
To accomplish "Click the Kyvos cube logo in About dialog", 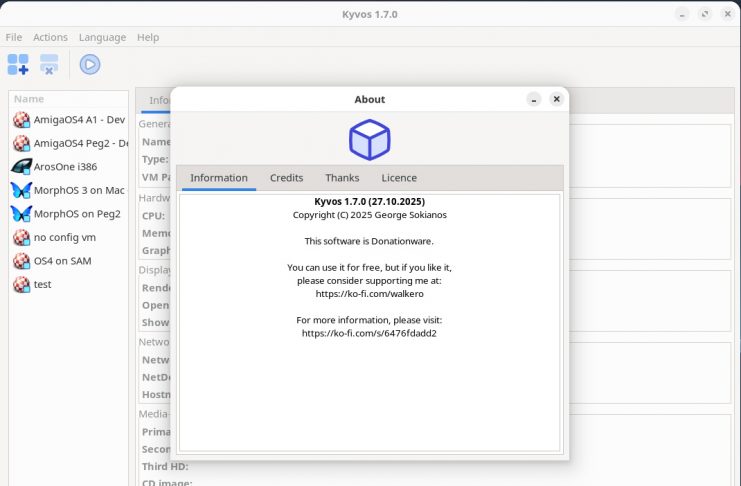I will pos(370,140).
